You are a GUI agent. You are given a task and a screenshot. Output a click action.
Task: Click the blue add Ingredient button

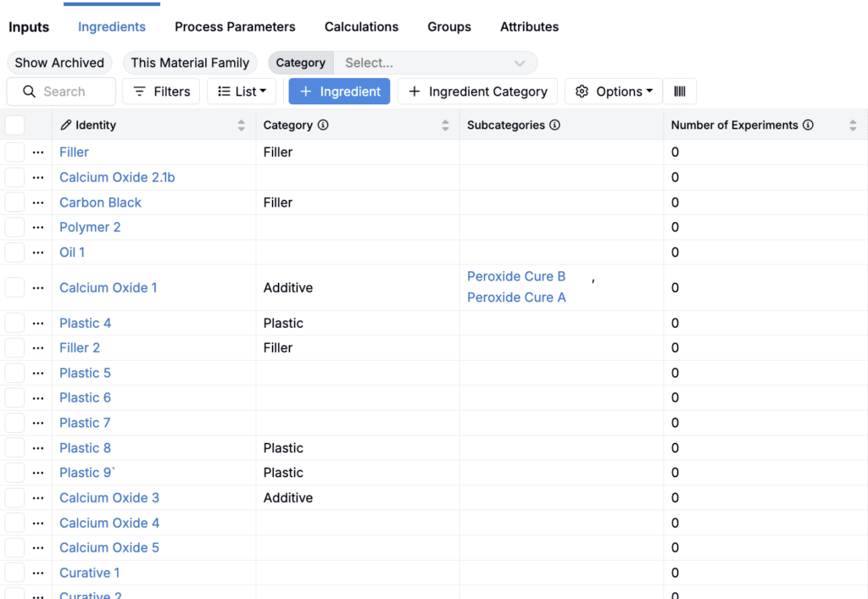tap(339, 92)
